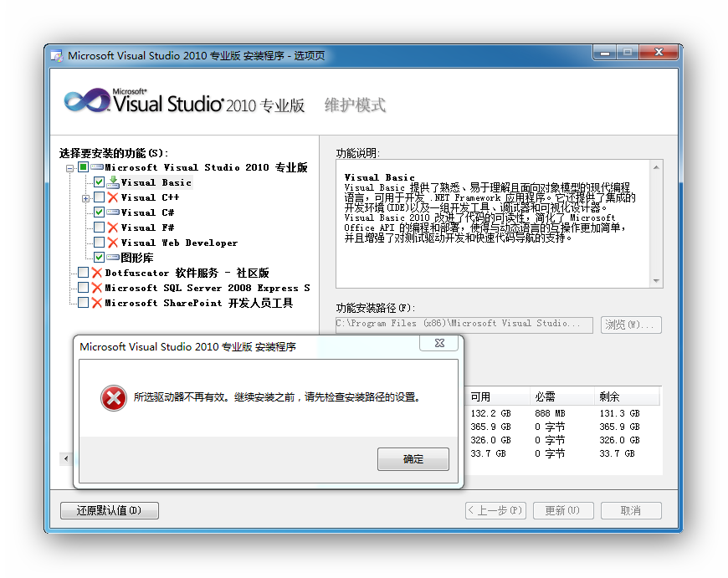Image resolution: width=728 pixels, height=578 pixels.
Task: Select the Visual Basic tree item label
Action: click(156, 182)
